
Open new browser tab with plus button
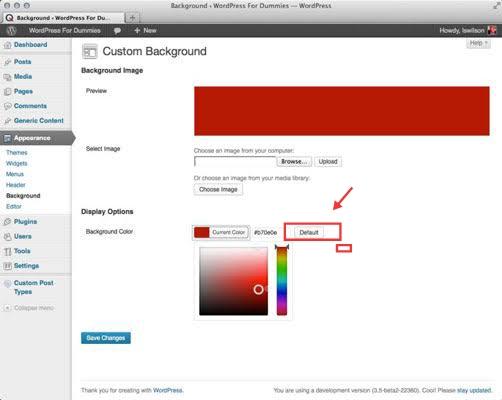click(x=132, y=18)
